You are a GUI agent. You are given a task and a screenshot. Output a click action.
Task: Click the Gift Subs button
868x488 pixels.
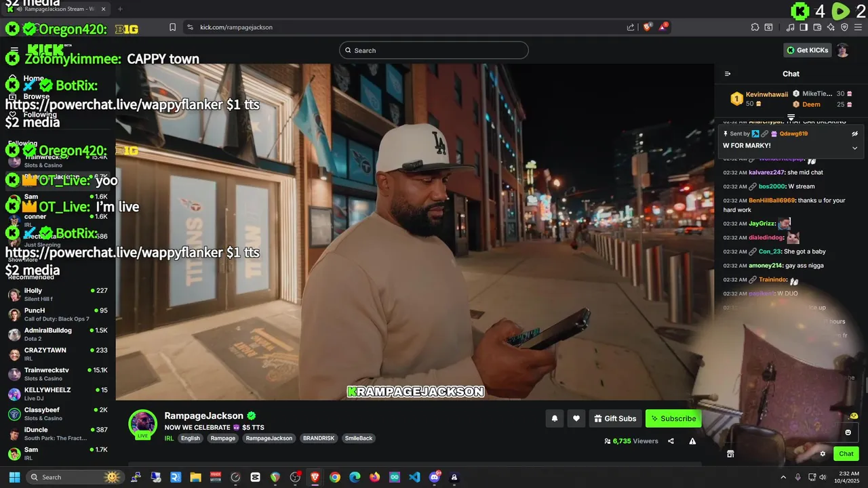click(615, 419)
